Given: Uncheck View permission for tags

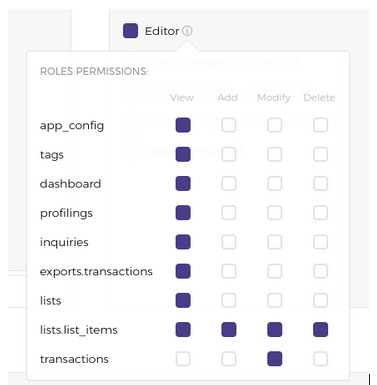Looking at the screenshot, I should point(183,154).
